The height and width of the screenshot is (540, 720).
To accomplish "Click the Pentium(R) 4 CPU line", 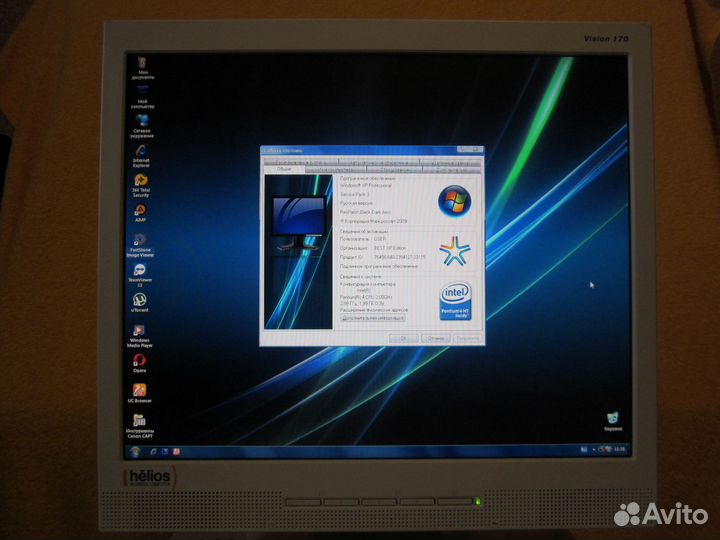I will (366, 297).
